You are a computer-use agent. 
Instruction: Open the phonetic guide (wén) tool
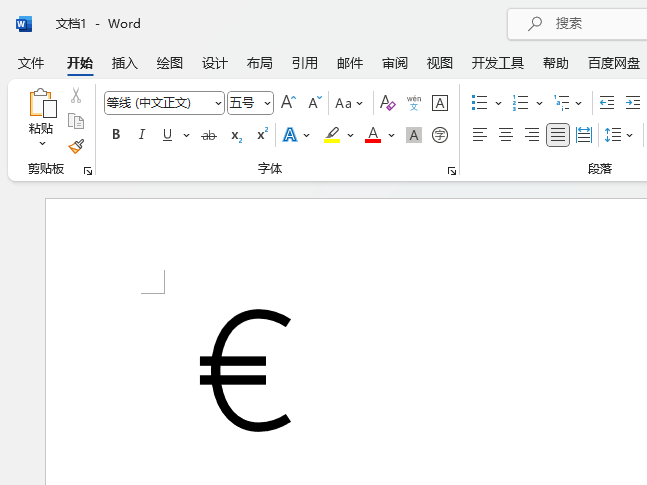point(414,103)
